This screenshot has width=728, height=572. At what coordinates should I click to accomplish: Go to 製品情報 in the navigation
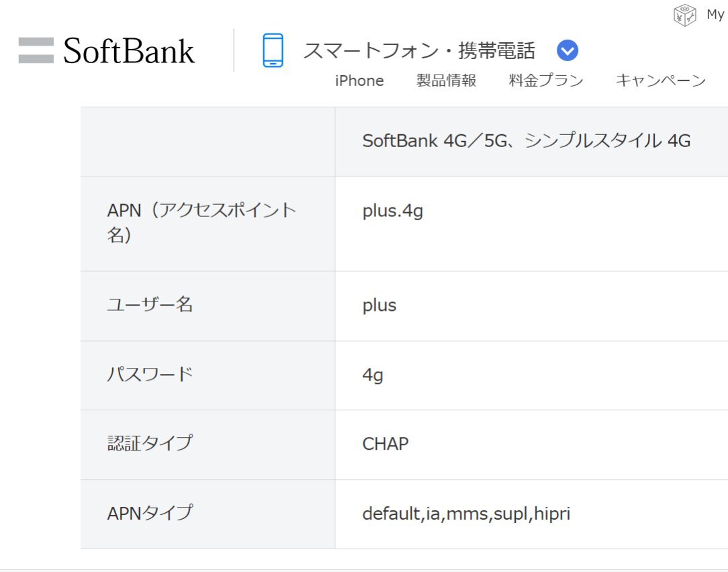[446, 81]
